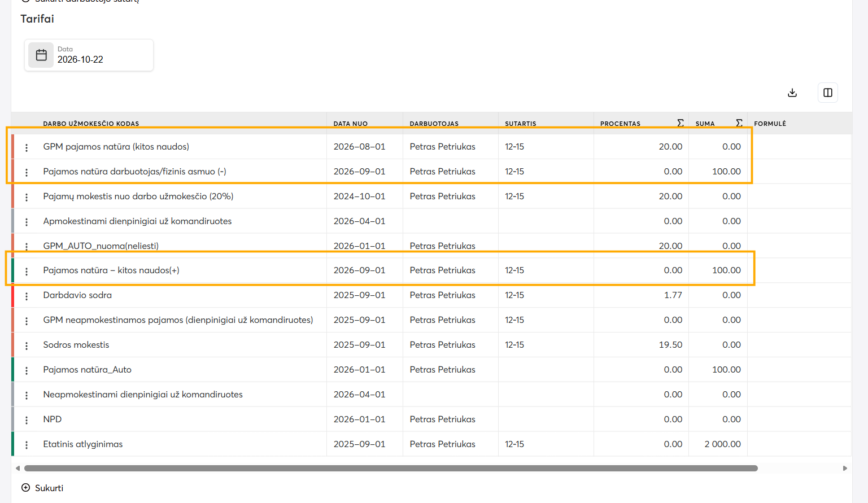Select the GPM_AUTO_nuoma(neliesti) code cell

101,246
